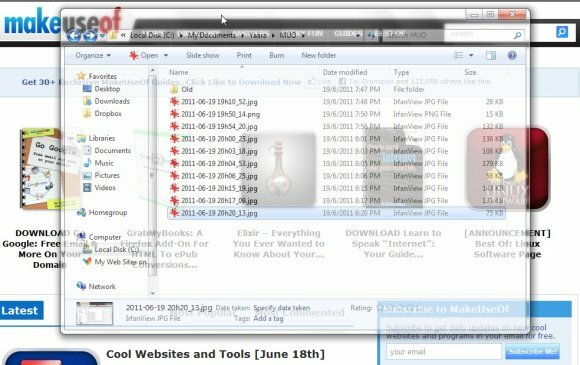Viewport: 580px width, 365px height.
Task: Open Documents library
Action: click(x=113, y=151)
